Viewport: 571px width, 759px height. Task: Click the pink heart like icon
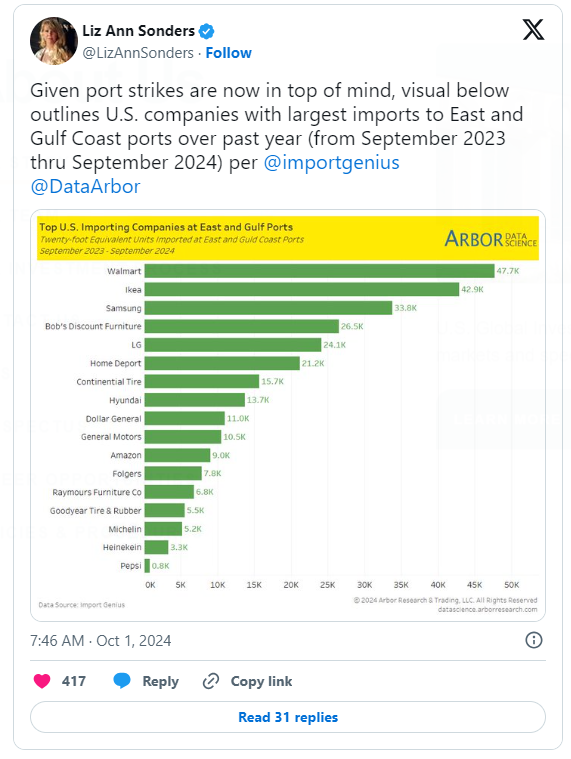42,681
